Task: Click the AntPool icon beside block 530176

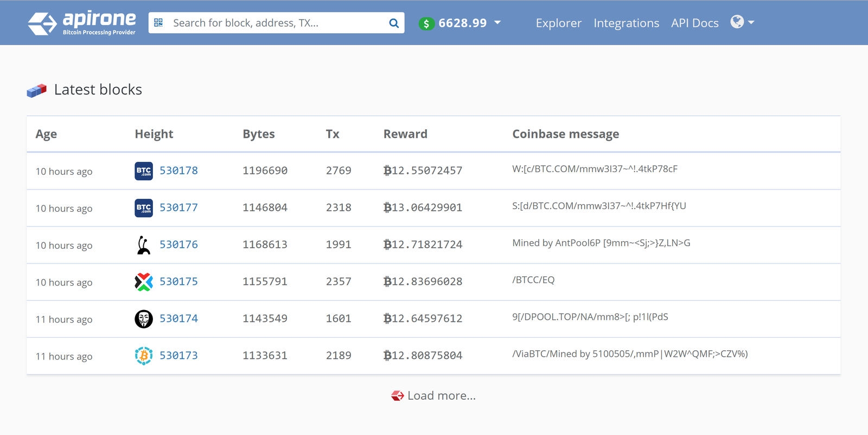Action: (x=143, y=245)
